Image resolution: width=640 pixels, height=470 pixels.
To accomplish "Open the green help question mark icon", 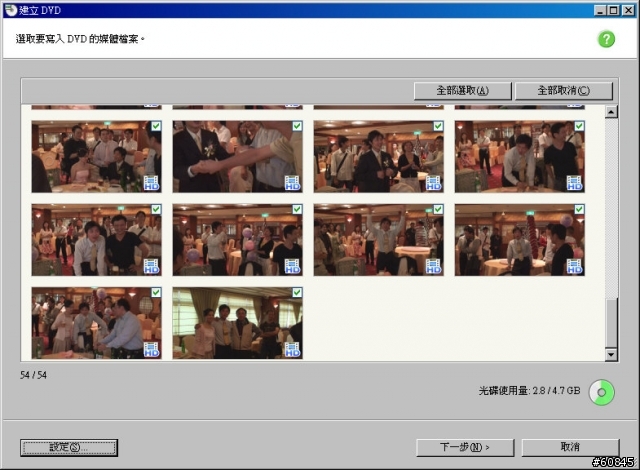I will [x=606, y=39].
